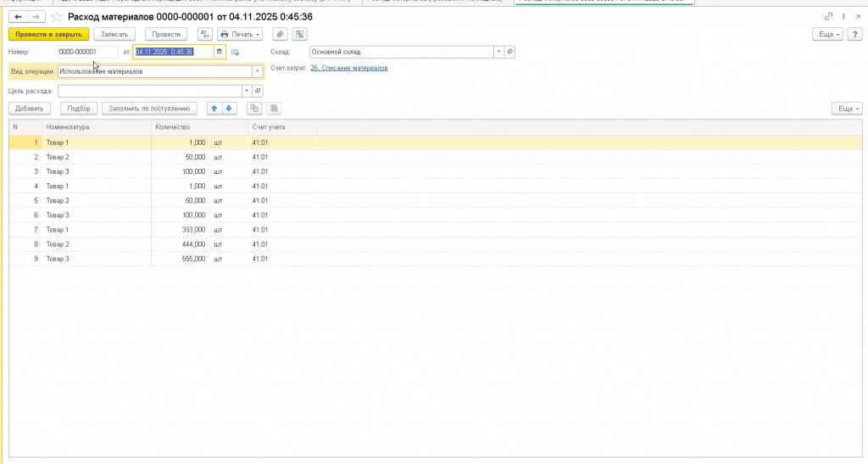Select Товар 3 in row 6
868x464 pixels.
pos(58,215)
